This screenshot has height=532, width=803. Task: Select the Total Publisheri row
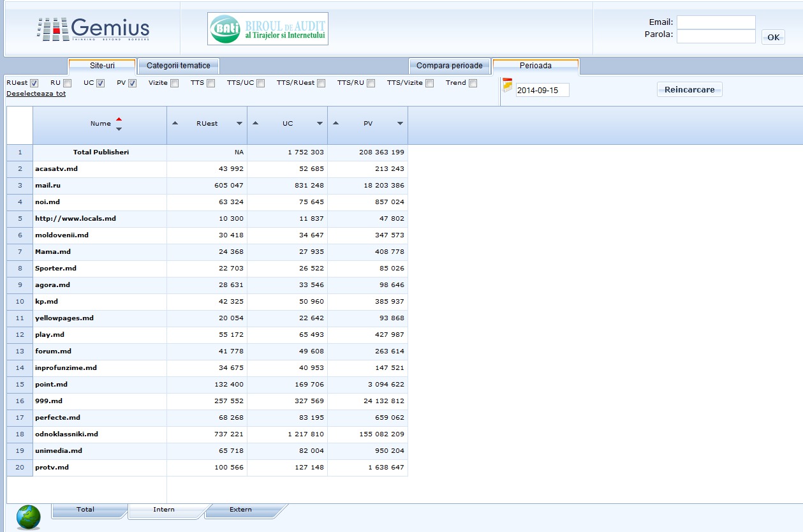pos(207,152)
